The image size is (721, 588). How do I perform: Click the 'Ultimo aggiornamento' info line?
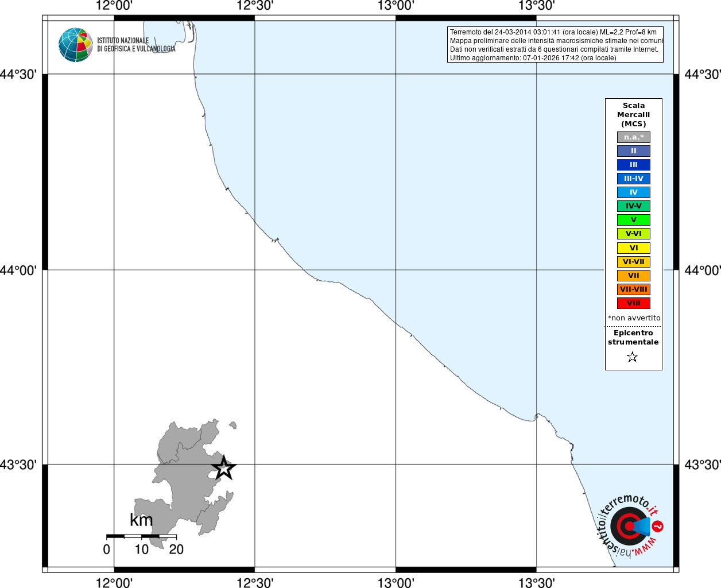(533, 58)
